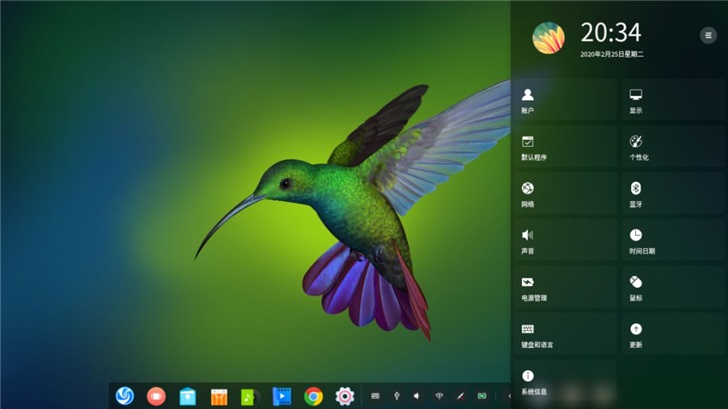Click the USB device tray icon
Viewport: 728px width, 409px height.
tap(396, 396)
